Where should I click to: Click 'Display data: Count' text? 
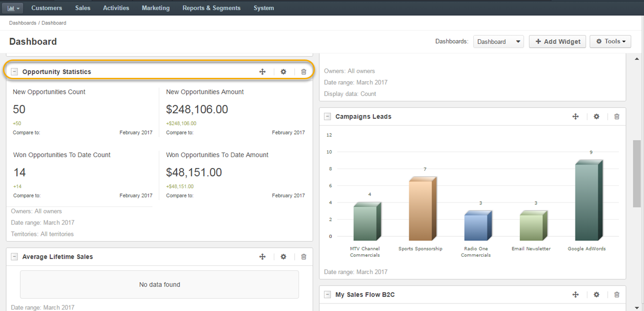pos(350,94)
